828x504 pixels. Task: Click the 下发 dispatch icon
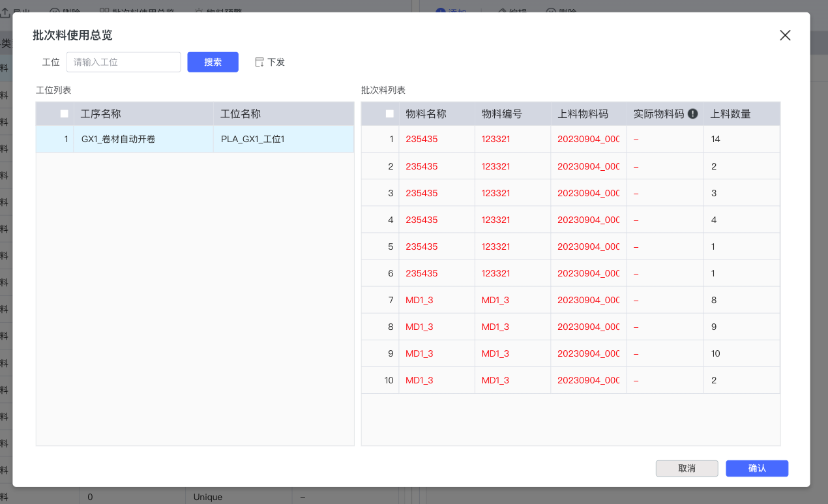[259, 62]
